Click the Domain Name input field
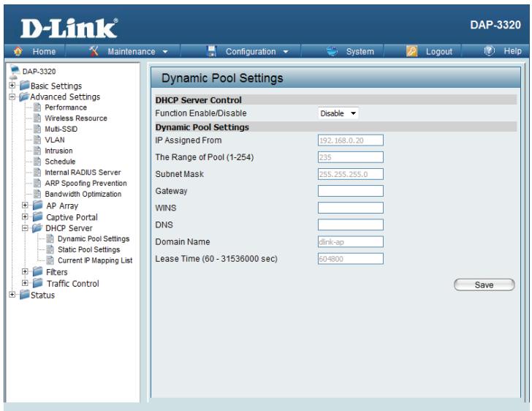This screenshot has height=411, width=532. click(x=351, y=242)
